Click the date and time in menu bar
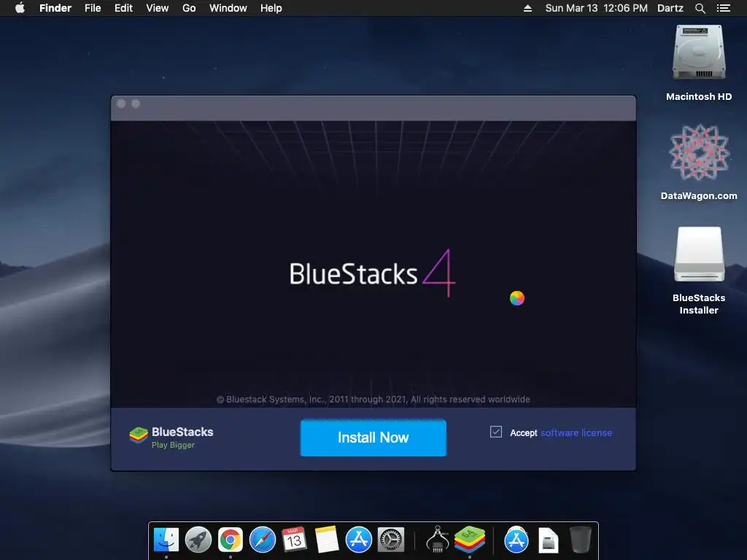 tap(597, 8)
